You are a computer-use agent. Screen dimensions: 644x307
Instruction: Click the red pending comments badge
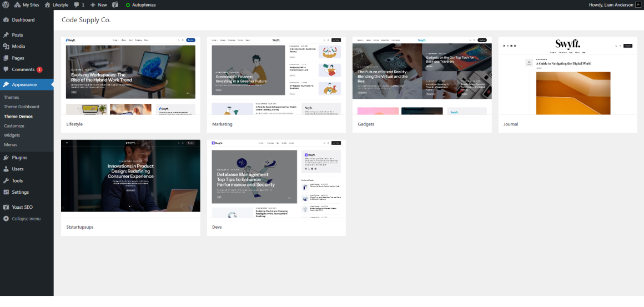(x=39, y=70)
